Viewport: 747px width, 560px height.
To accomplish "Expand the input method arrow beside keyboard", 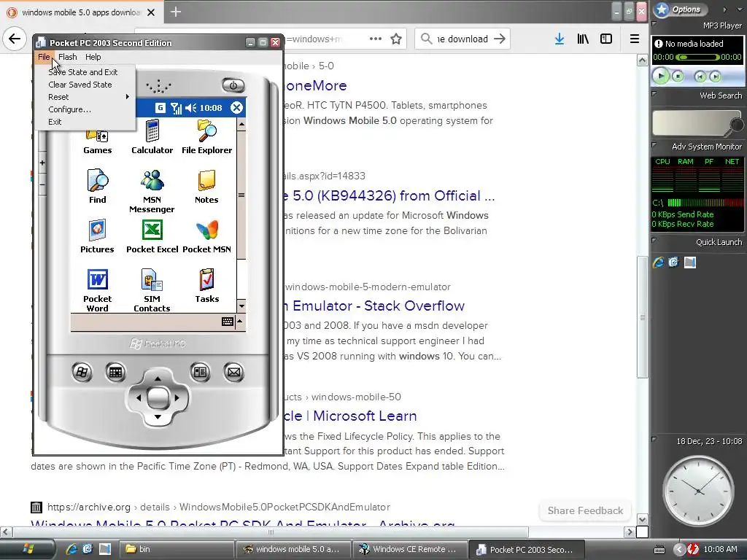I will (x=239, y=322).
